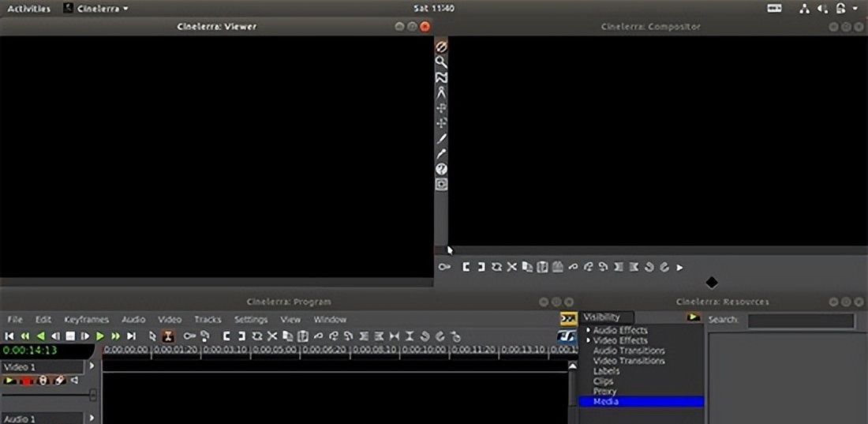Screen dimensions: 868x424
Task: Click the cut X icon in Program toolbar
Action: tap(272, 336)
